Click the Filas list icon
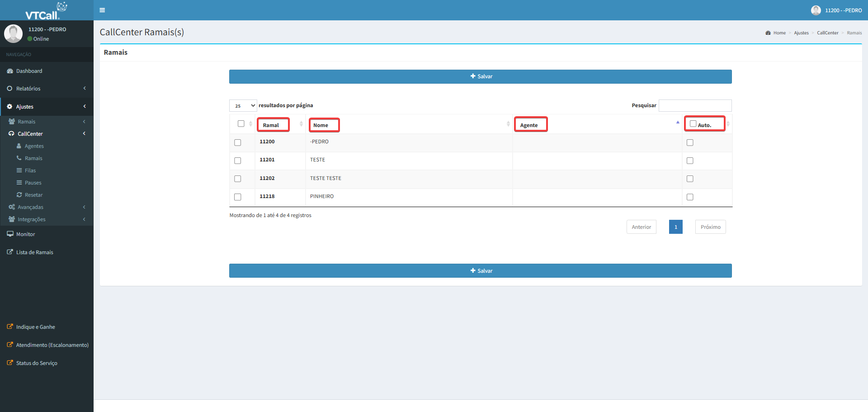Screen dimensions: 868x412 click(x=19, y=170)
